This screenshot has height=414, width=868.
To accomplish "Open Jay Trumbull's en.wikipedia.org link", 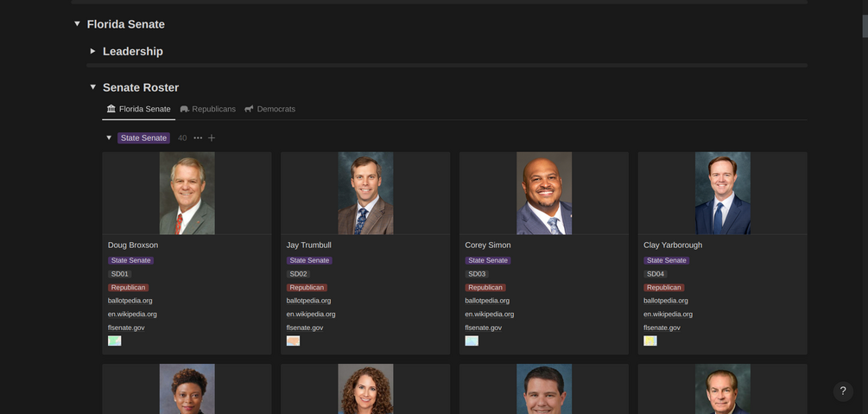I will 311,315.
